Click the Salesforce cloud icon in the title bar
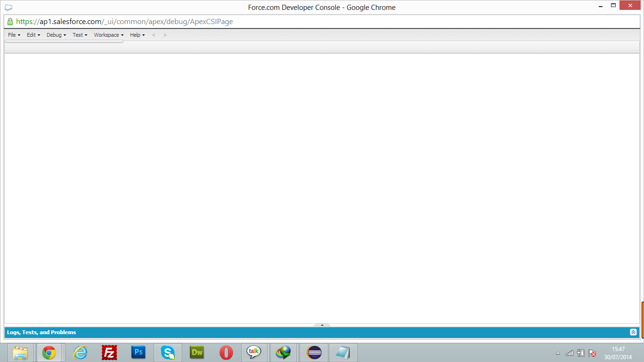The height and width of the screenshot is (362, 644). tap(8, 8)
